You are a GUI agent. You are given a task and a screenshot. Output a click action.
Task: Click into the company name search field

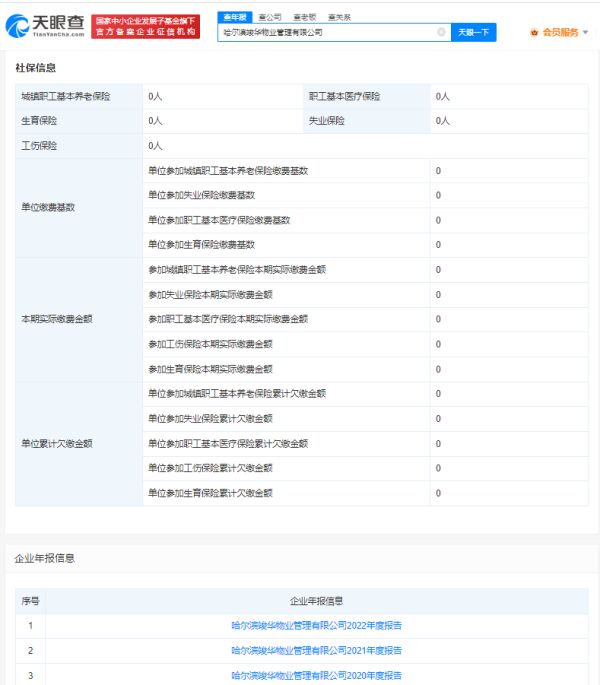coord(325,32)
